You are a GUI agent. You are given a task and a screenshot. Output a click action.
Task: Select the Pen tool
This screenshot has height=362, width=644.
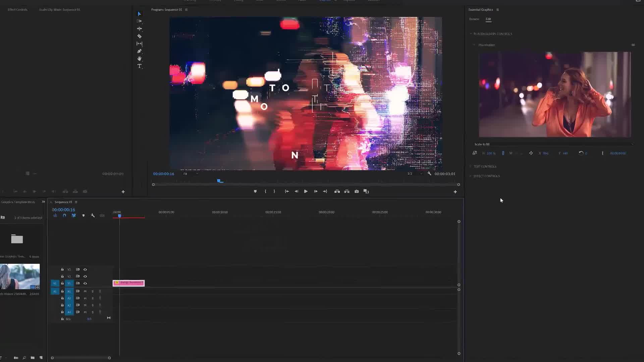(x=139, y=51)
